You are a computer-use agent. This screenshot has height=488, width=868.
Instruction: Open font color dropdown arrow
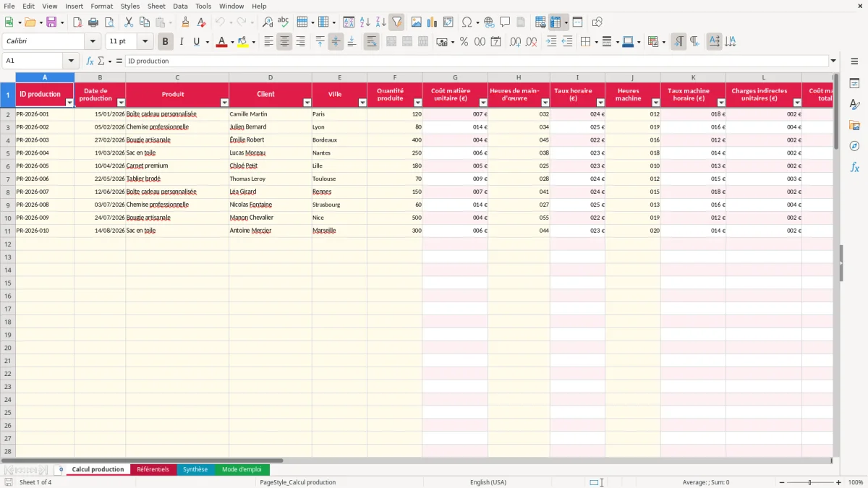tap(231, 42)
